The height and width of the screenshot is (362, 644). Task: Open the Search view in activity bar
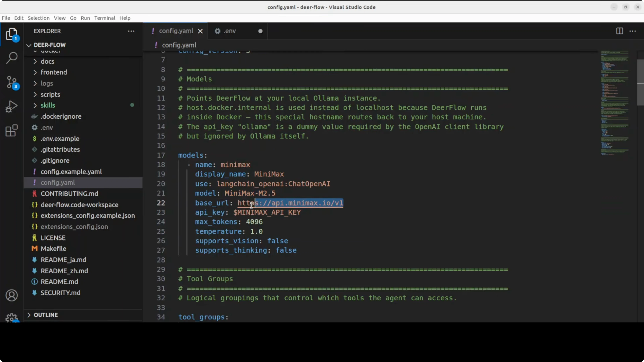[x=12, y=58]
